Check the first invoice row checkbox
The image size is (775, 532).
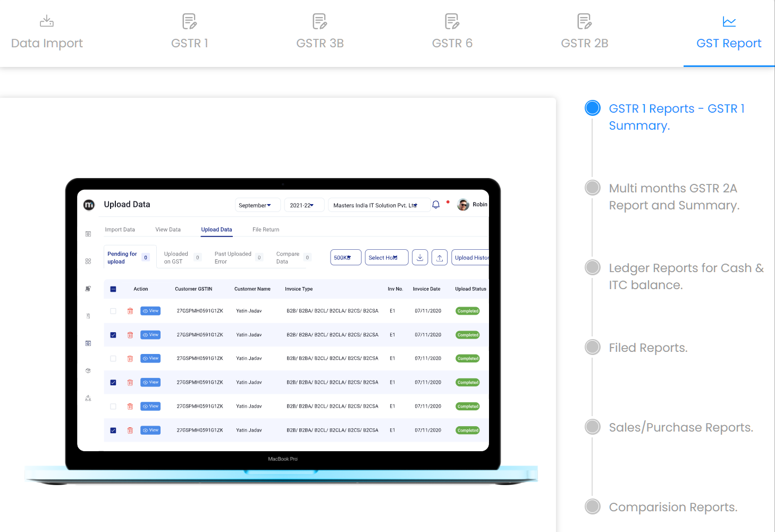pyautogui.click(x=113, y=311)
